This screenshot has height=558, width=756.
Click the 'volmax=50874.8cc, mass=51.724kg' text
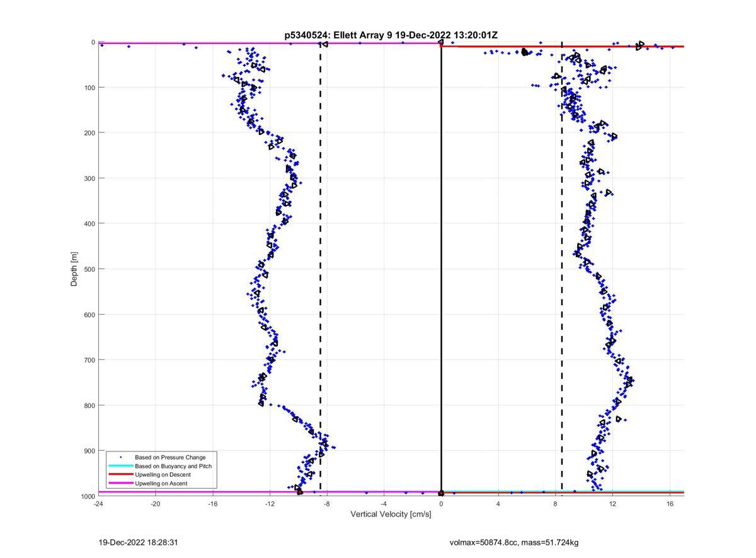[x=514, y=542]
